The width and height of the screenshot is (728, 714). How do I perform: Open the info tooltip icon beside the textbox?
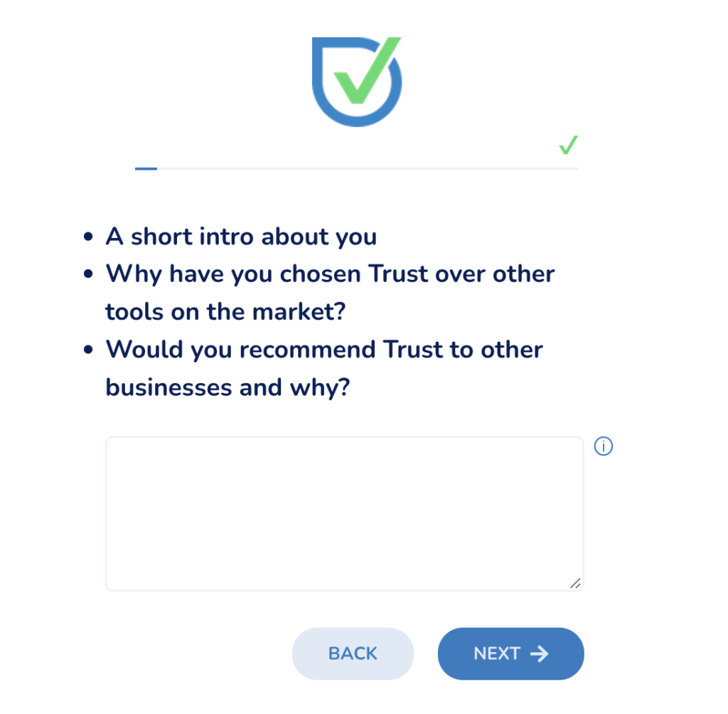[603, 446]
